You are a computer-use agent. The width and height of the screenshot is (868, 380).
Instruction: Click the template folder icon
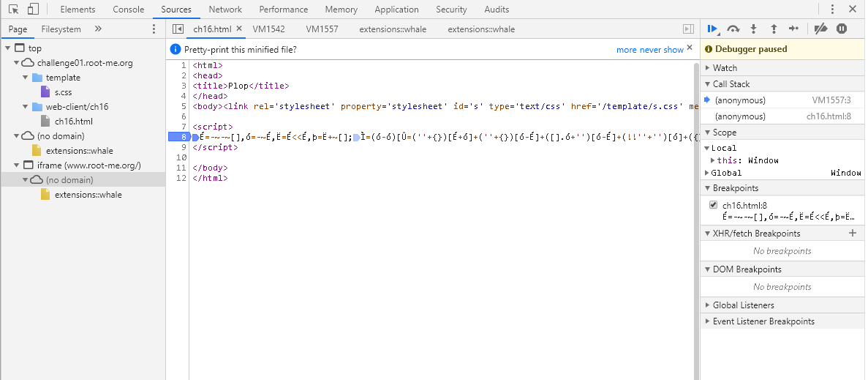pyautogui.click(x=37, y=78)
